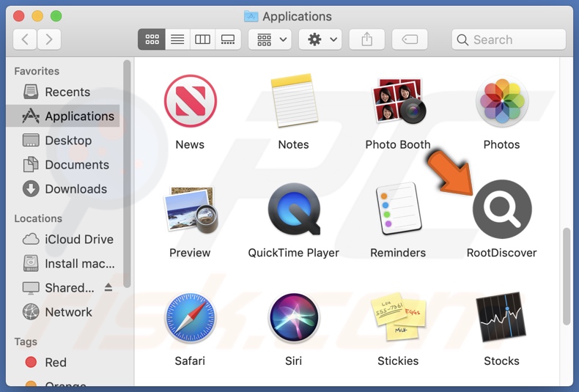Click the Preview app icon

[190, 210]
